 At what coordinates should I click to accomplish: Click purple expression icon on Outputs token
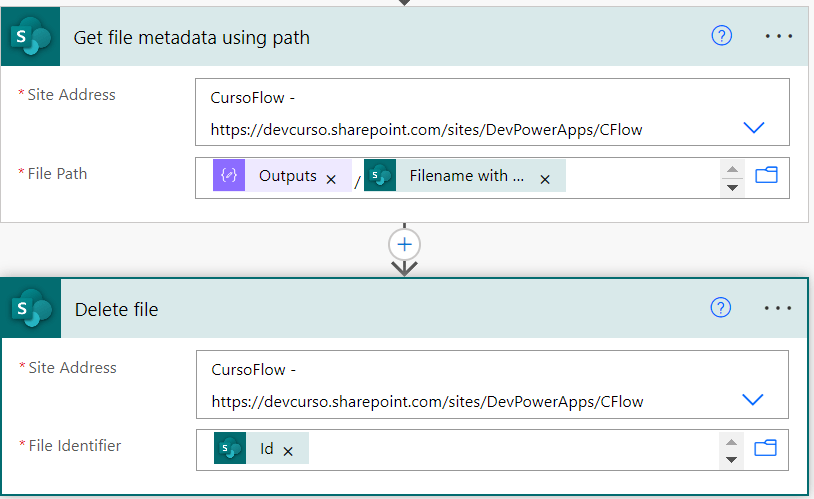(229, 176)
